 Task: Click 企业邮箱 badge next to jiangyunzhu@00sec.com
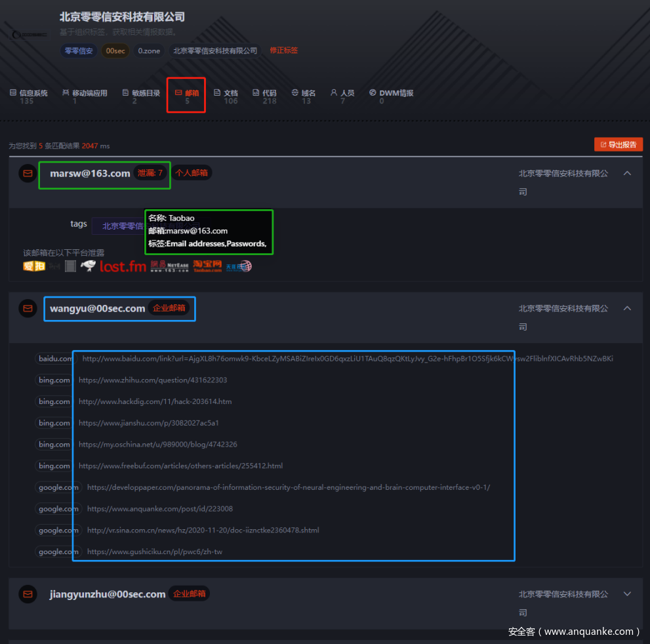pyautogui.click(x=189, y=594)
